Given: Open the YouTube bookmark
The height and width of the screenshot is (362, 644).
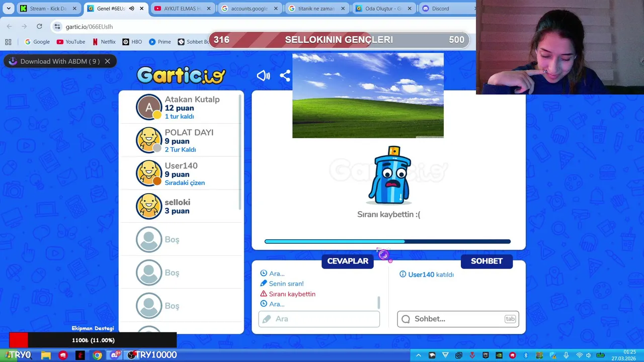Looking at the screenshot, I should coord(70,42).
